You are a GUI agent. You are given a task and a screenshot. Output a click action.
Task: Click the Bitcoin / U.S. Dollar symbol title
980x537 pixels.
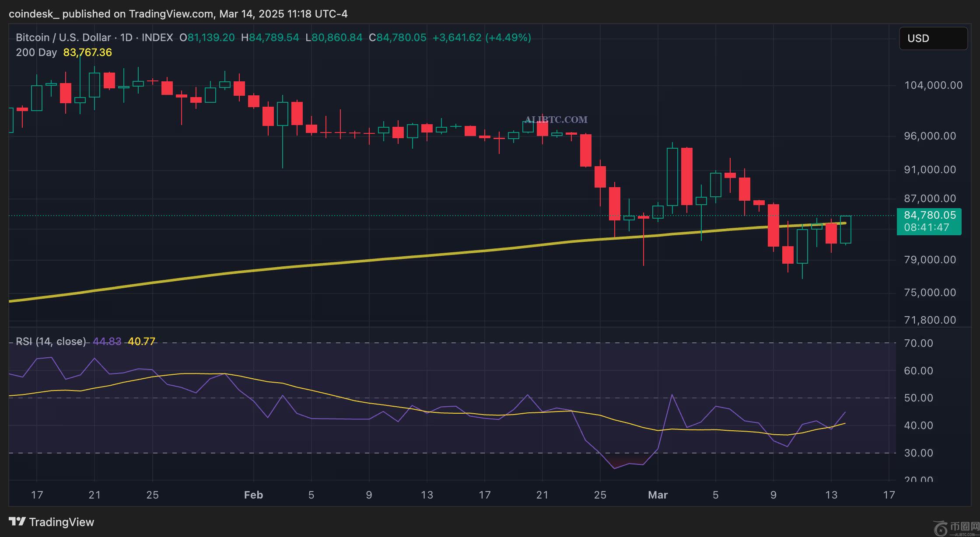tap(63, 38)
